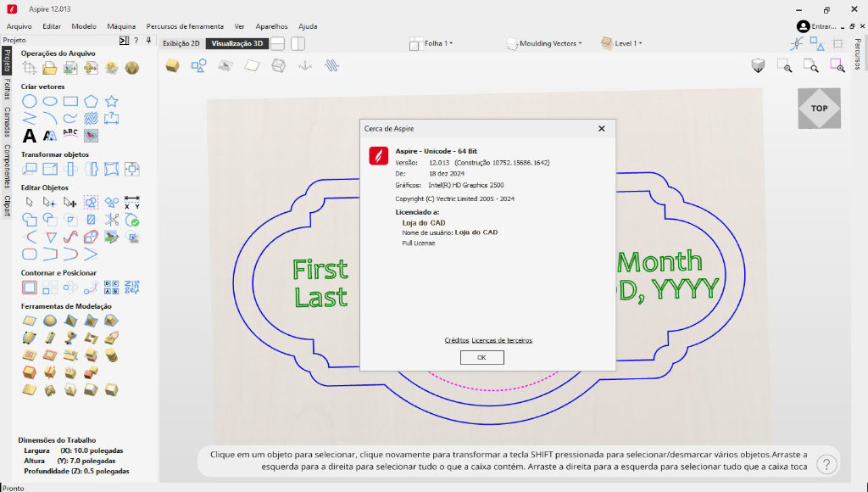Open the Percursos side tab on right

(858, 54)
